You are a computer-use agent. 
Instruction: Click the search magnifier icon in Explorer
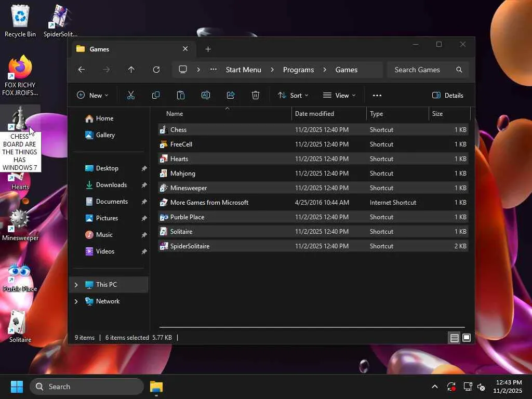tap(459, 70)
